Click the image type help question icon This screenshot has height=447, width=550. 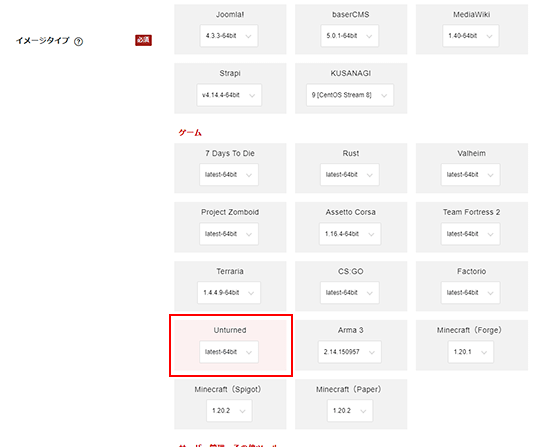click(79, 41)
